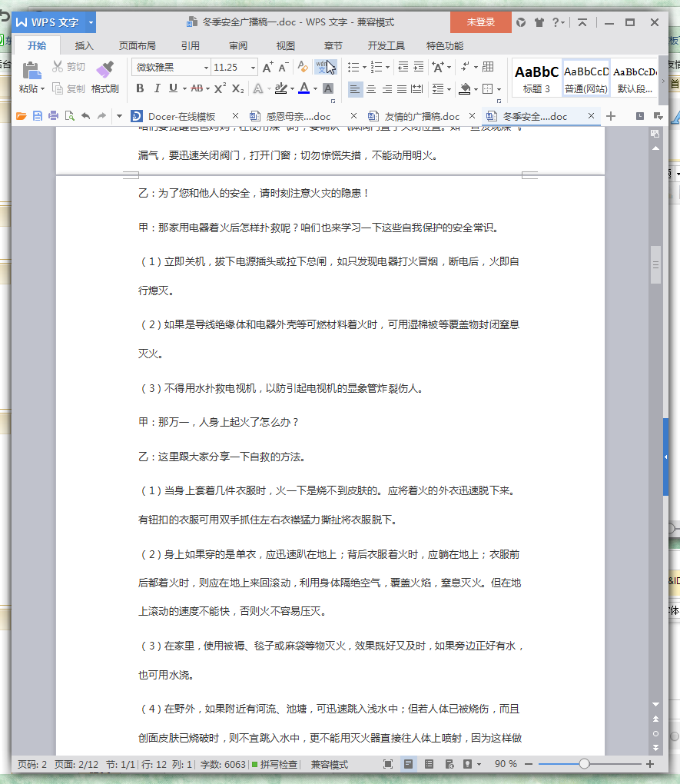680x784 pixels.
Task: Expand the WPS 文字 application menu arrow
Action: click(91, 23)
